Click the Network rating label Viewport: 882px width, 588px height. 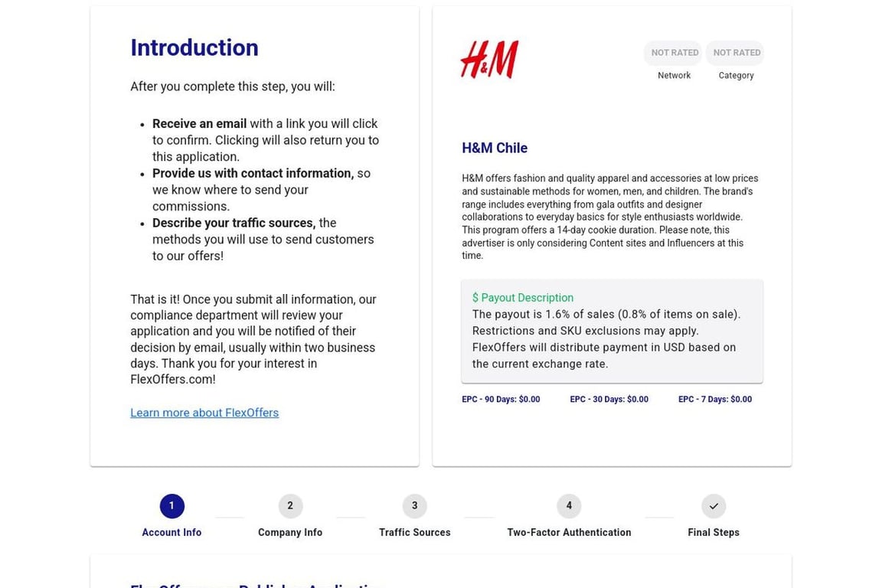[x=674, y=75]
